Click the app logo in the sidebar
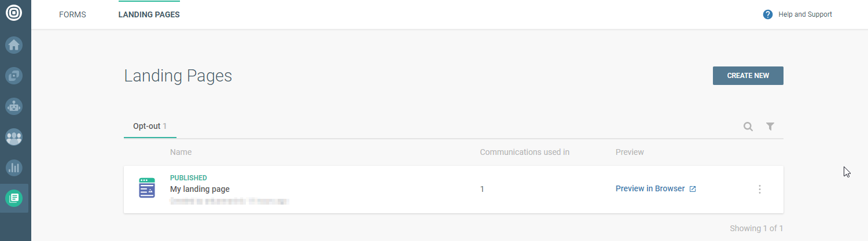 (x=14, y=13)
